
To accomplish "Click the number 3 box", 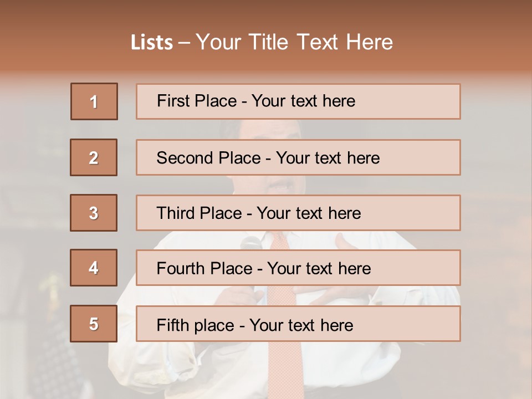I will [94, 213].
